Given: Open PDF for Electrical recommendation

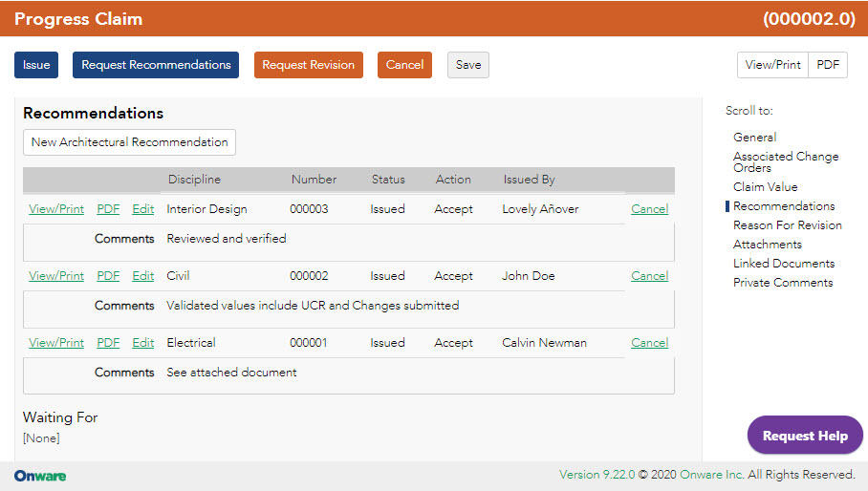Looking at the screenshot, I should tap(108, 343).
